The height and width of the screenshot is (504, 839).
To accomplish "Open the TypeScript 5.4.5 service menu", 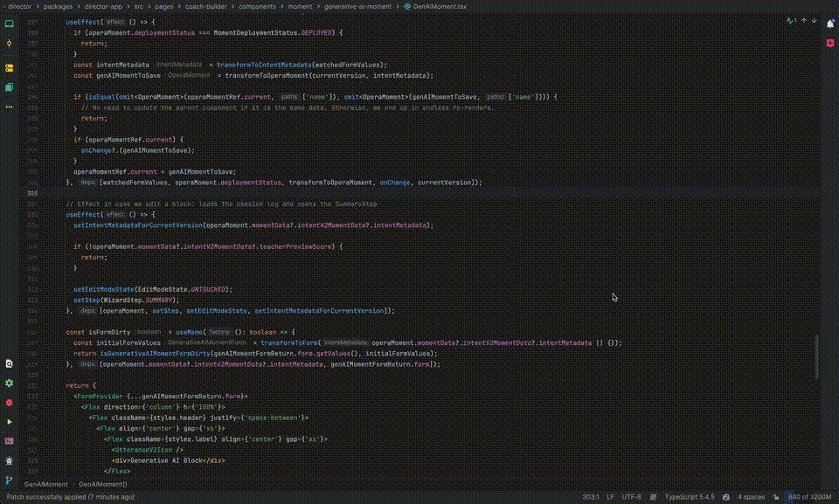I will (690, 497).
